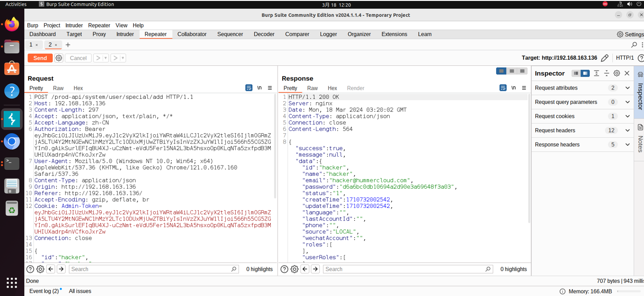
Task: Click the memory usage bar in status bar
Action: 628,291
